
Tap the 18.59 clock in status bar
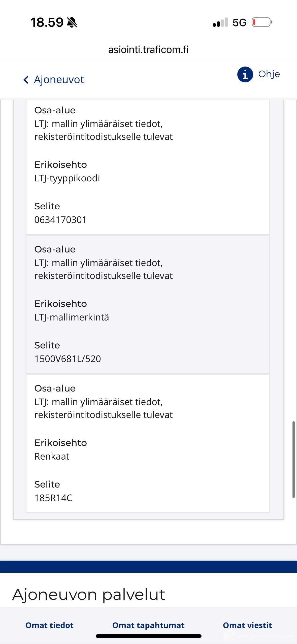47,22
